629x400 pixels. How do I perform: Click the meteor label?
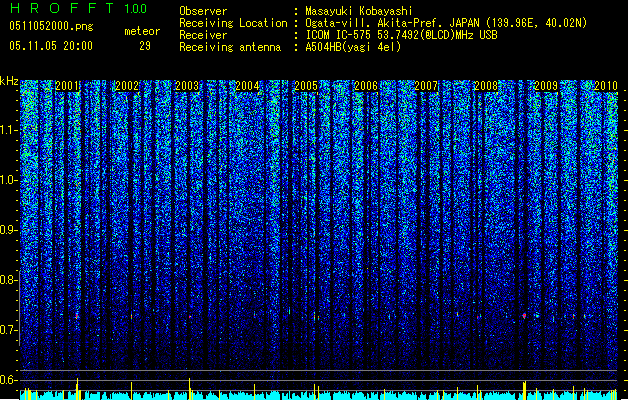[142, 31]
